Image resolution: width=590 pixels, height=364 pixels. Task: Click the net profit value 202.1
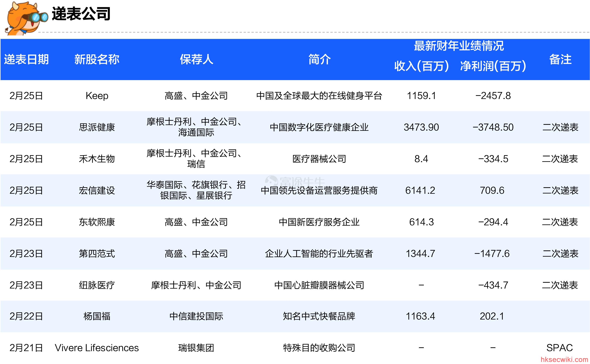(x=492, y=316)
